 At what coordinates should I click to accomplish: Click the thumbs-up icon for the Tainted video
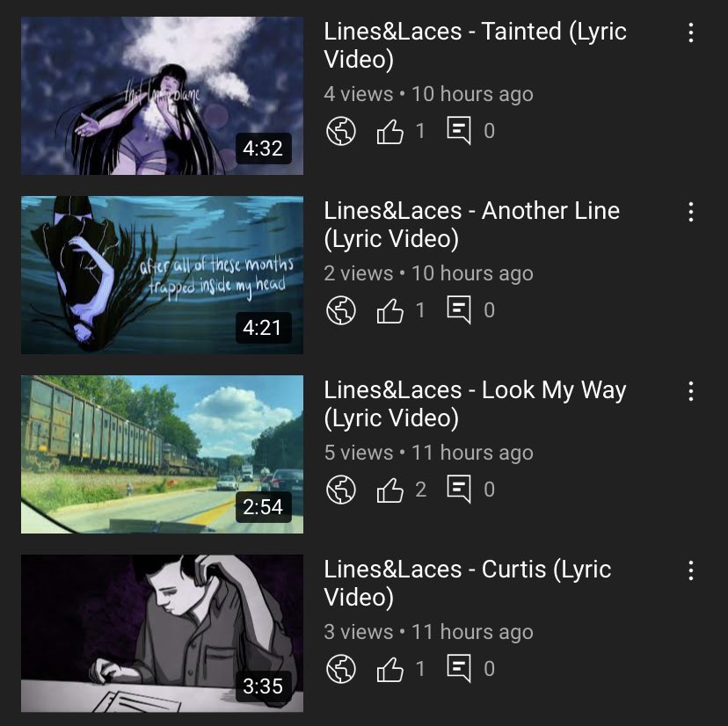click(389, 131)
